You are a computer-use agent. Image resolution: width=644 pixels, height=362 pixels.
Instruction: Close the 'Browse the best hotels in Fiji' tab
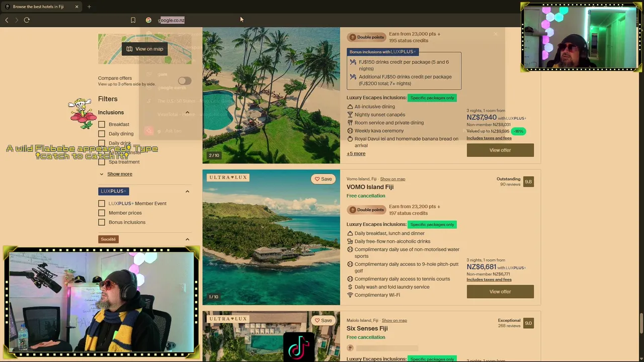point(76,7)
